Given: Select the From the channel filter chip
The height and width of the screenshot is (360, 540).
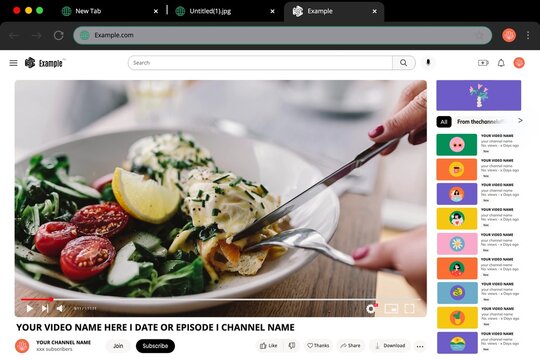Looking at the screenshot, I should point(480,122).
